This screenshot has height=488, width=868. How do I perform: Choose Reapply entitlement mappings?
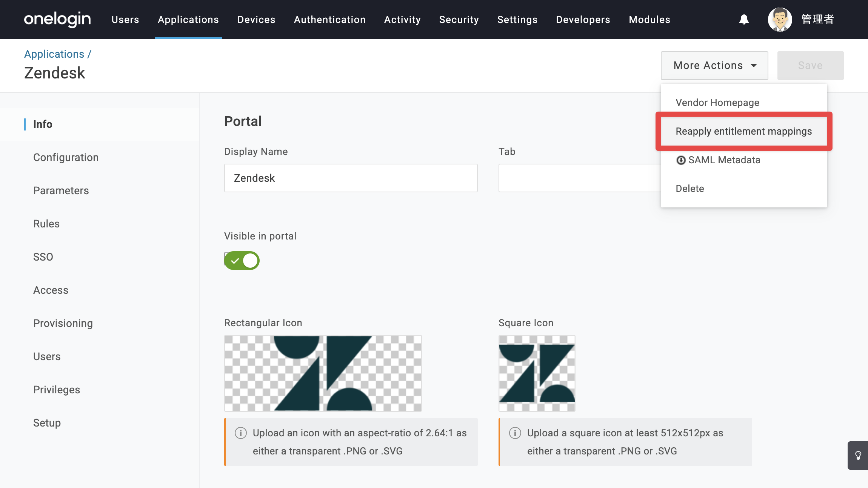tap(744, 131)
